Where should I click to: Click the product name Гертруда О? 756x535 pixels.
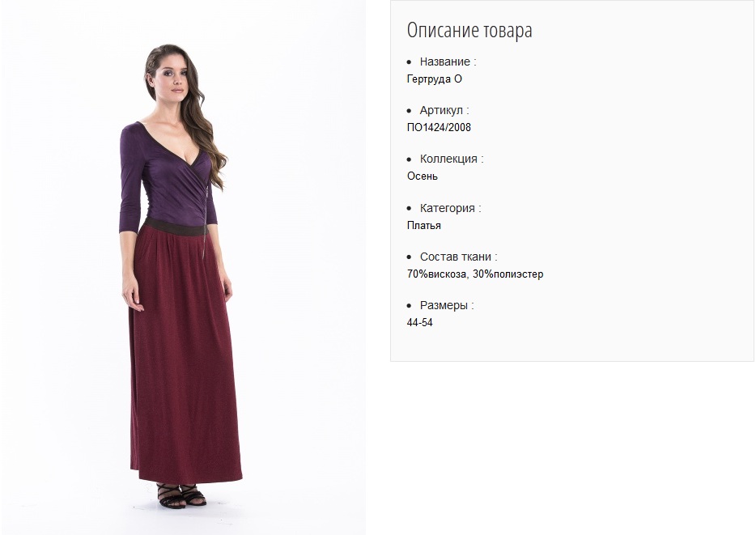point(435,79)
